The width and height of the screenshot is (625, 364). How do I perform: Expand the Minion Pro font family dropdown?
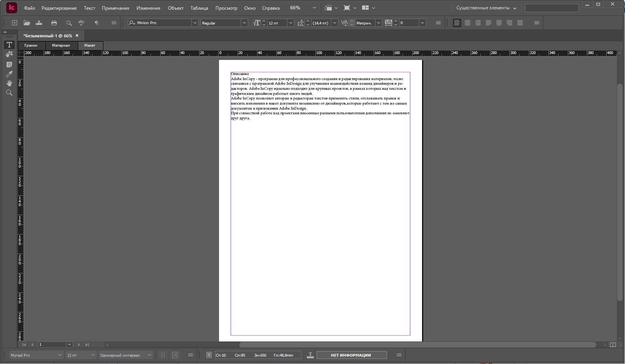(195, 23)
